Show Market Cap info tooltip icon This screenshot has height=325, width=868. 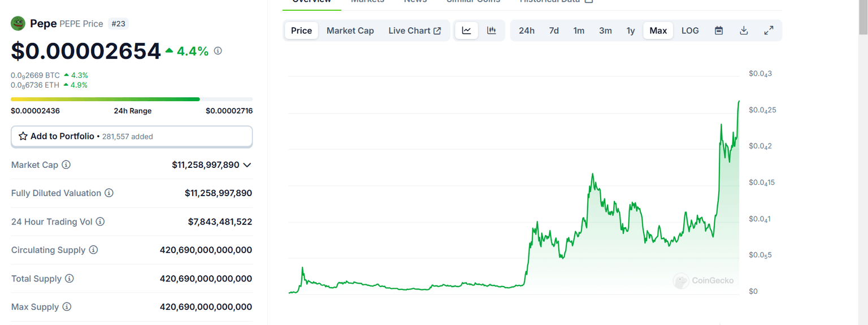66,165
